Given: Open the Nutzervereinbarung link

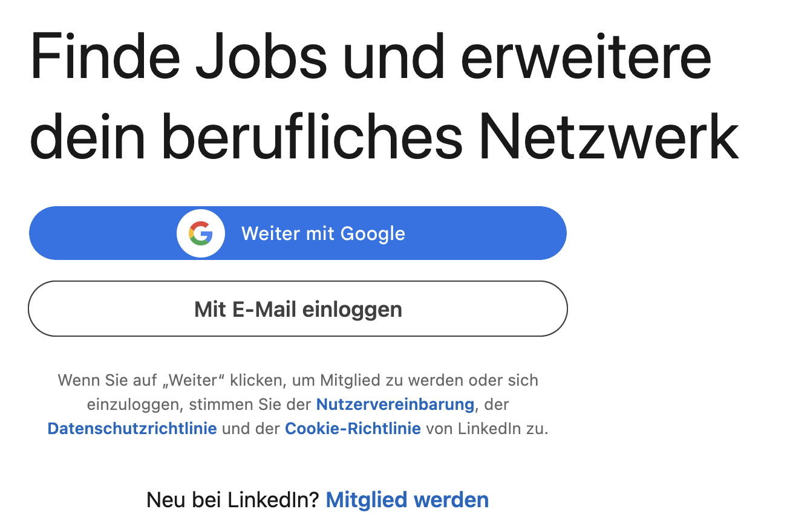Looking at the screenshot, I should point(395,404).
